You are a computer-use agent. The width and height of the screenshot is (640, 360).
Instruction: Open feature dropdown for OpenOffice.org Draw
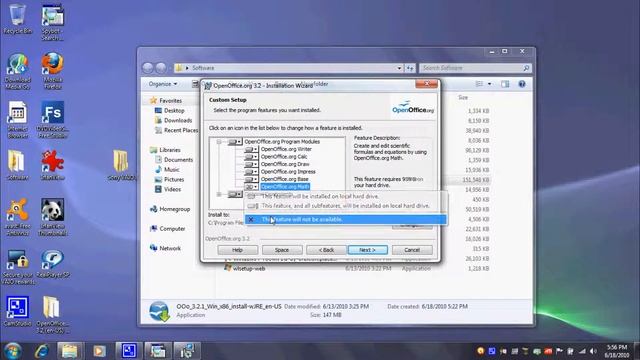(x=251, y=164)
